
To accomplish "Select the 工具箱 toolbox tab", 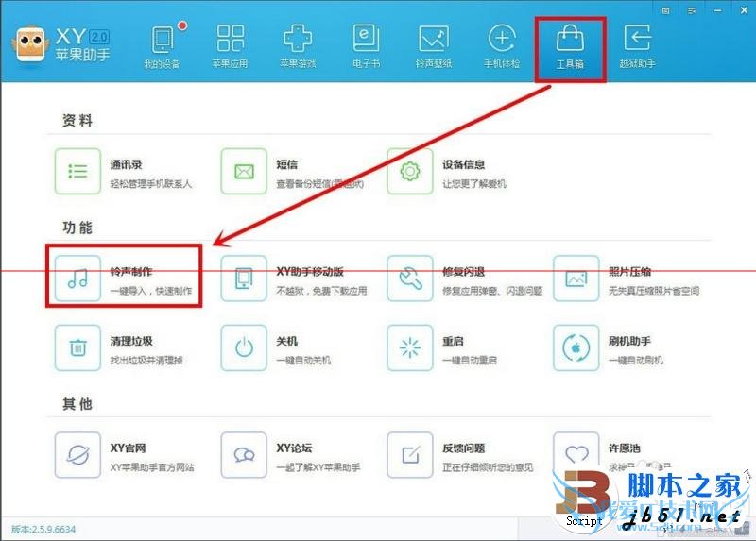I will coord(570,49).
